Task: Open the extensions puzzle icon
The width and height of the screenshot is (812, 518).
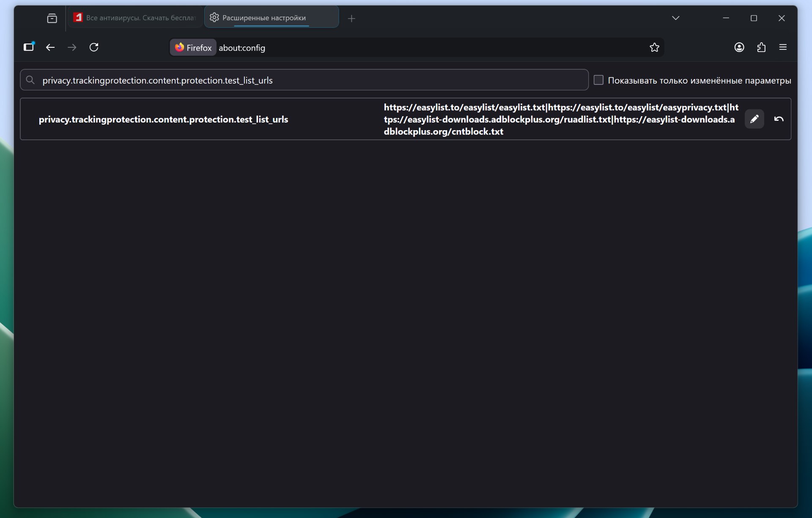Action: coord(761,47)
